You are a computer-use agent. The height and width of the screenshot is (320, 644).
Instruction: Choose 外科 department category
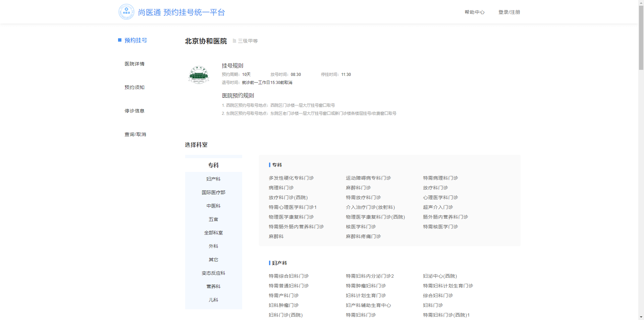[213, 246]
